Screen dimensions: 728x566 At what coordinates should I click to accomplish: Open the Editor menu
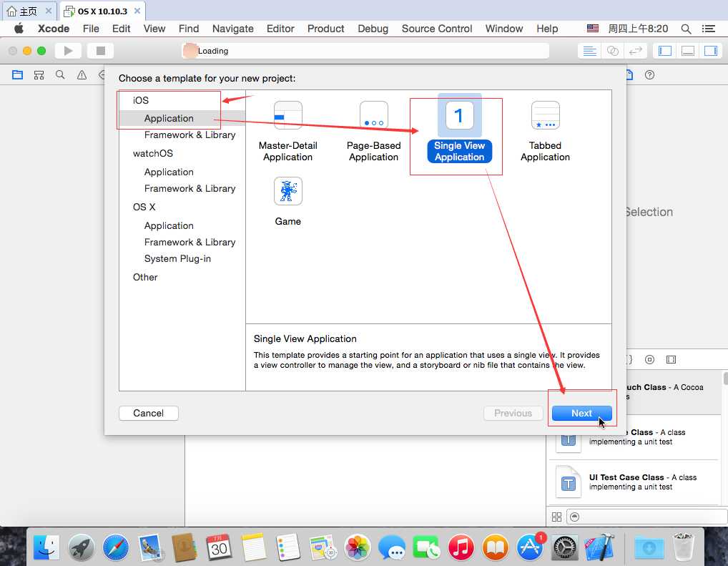pyautogui.click(x=280, y=29)
